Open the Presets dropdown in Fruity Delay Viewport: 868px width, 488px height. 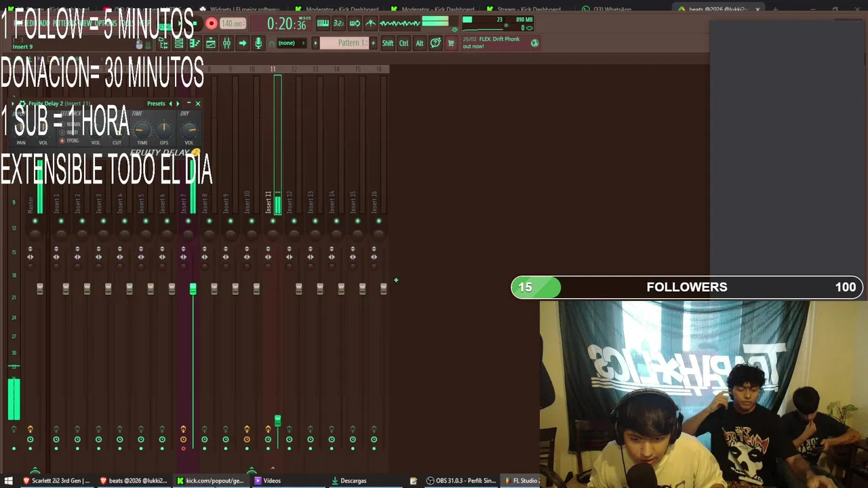coord(156,104)
